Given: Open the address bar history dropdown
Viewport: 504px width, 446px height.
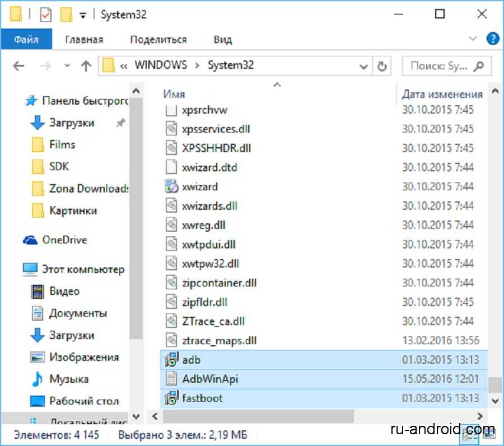Looking at the screenshot, I should (363, 66).
